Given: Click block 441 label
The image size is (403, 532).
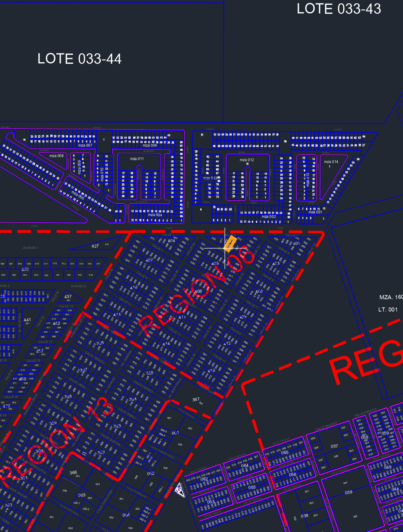Looking at the screenshot, I should tap(27, 320).
